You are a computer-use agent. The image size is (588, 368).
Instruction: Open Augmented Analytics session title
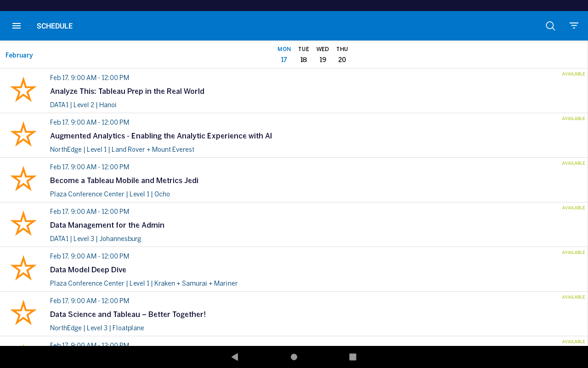coord(161,136)
